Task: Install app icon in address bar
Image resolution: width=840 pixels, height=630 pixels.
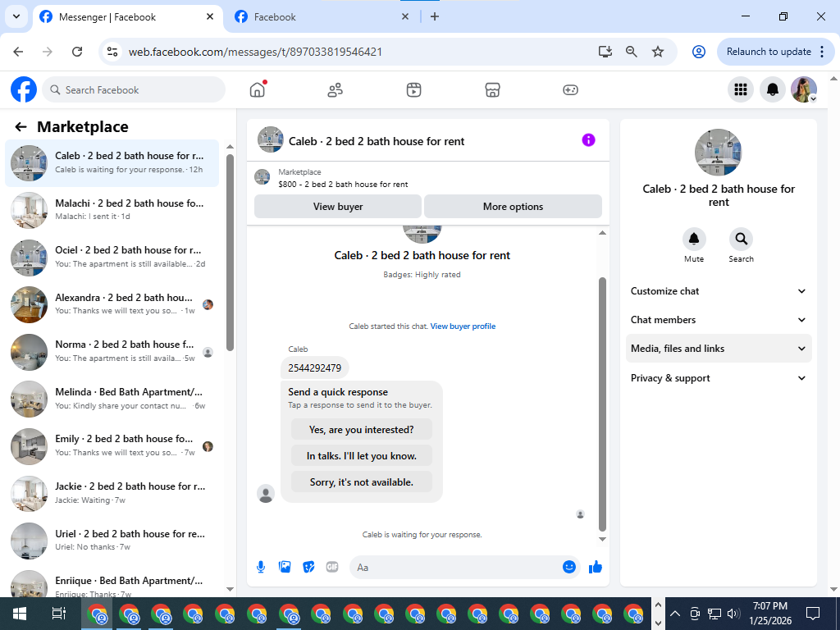Action: (x=605, y=52)
